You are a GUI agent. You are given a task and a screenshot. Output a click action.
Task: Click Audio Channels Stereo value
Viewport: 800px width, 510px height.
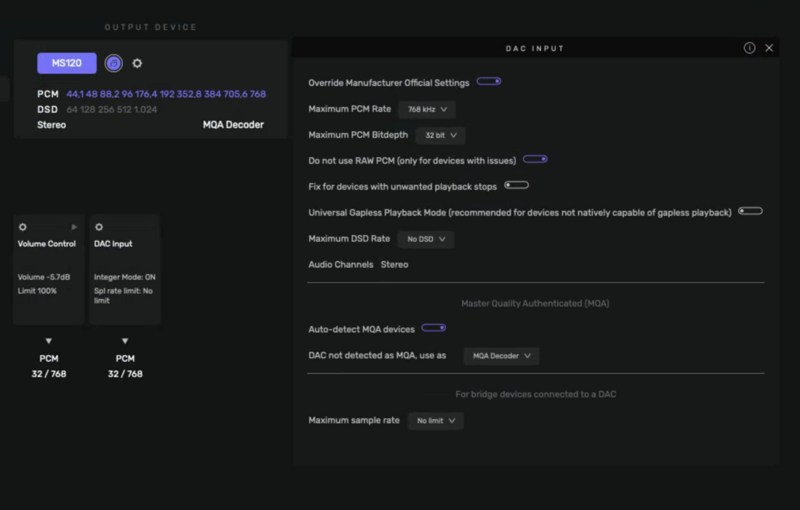point(394,265)
